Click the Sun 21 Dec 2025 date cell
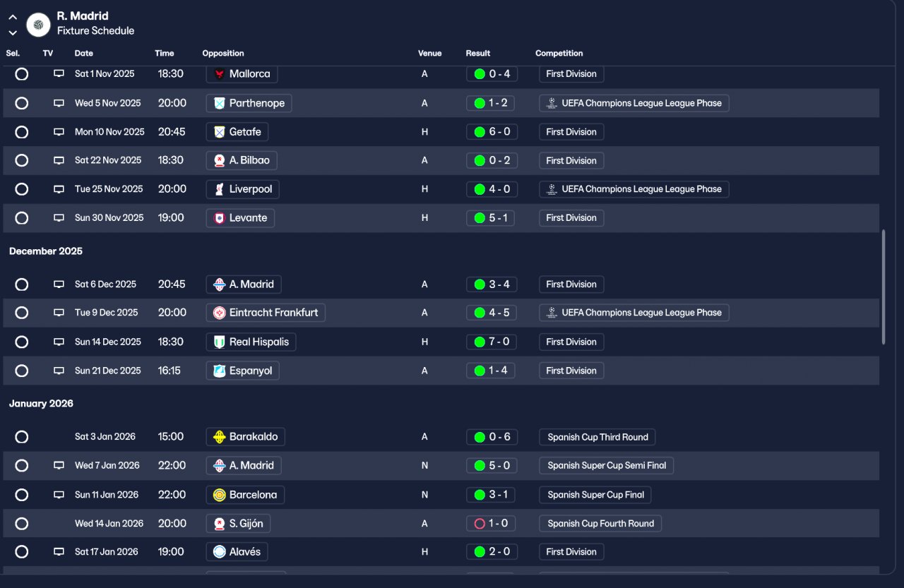The width and height of the screenshot is (904, 588). click(108, 371)
